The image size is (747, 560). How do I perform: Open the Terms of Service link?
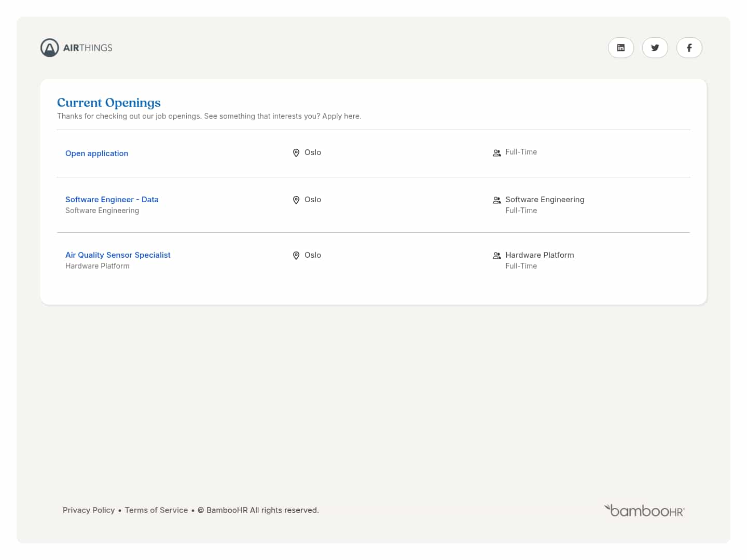coord(156,510)
